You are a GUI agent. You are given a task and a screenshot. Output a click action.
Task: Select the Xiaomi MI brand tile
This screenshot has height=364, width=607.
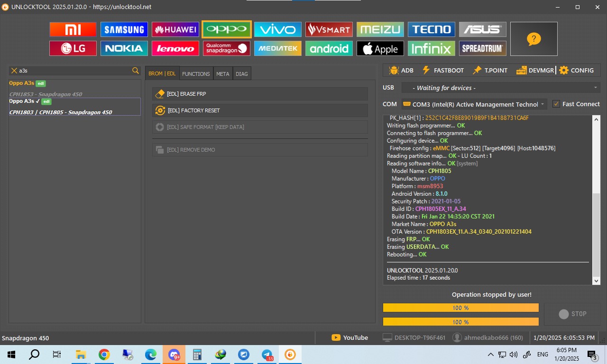click(73, 29)
